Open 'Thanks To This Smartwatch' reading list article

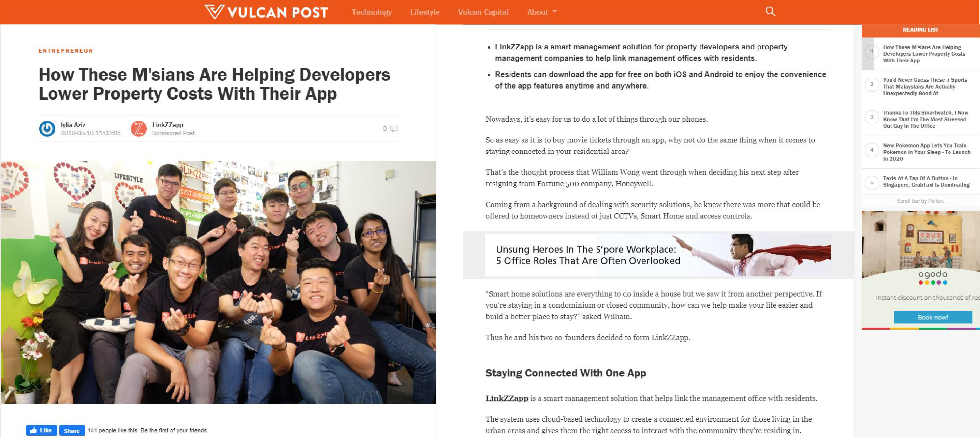926,119
